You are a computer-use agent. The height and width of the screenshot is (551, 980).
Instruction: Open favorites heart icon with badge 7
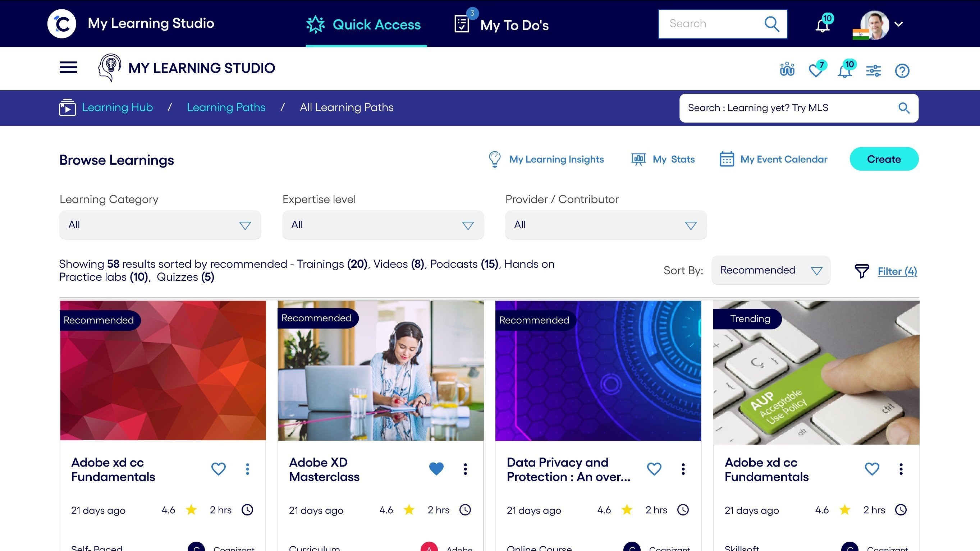pyautogui.click(x=816, y=70)
